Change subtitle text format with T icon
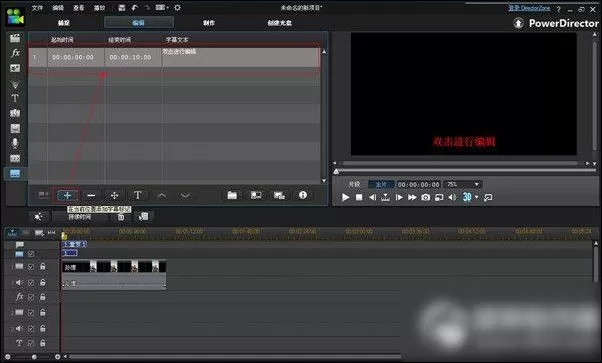The width and height of the screenshot is (602, 363). [x=138, y=195]
